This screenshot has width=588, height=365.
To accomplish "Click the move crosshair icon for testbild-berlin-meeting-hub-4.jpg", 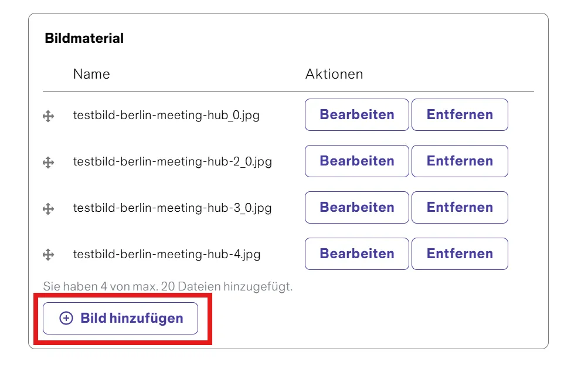I will click(x=49, y=254).
